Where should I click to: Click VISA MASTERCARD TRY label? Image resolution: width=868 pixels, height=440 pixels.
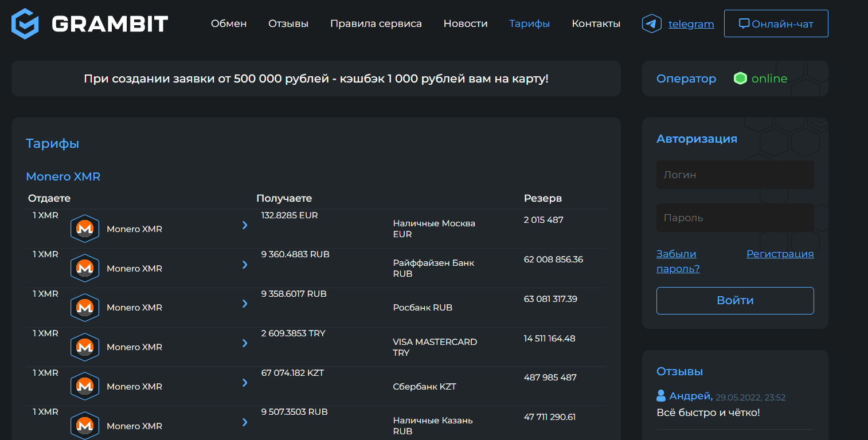pos(435,347)
